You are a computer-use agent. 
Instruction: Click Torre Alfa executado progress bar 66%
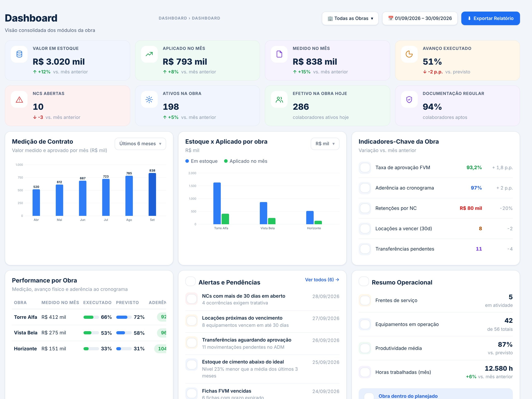91,317
